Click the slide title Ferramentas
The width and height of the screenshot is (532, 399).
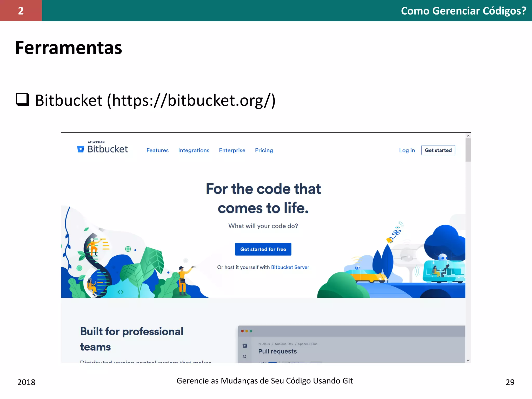point(69,48)
